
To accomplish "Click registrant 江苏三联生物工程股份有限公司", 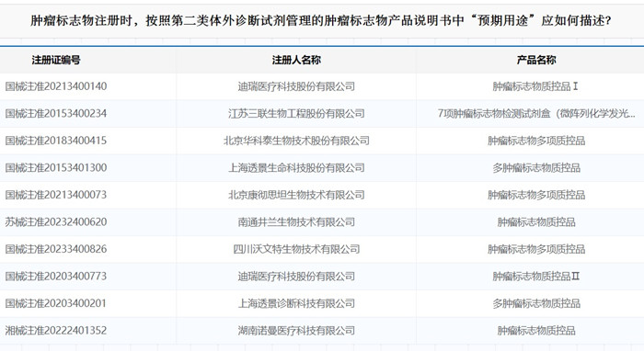I will click(296, 114).
